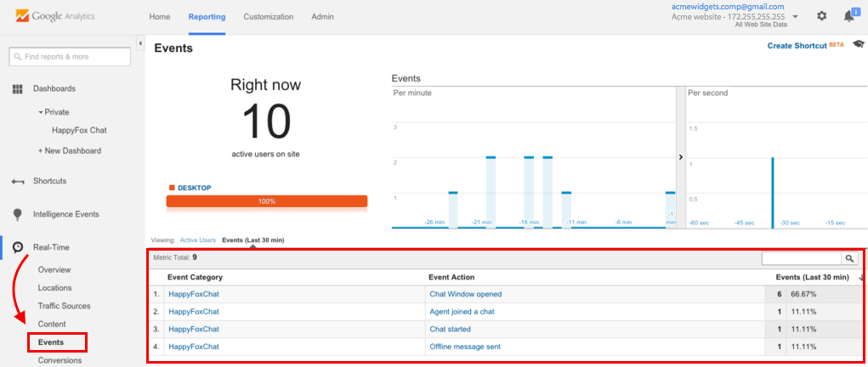Click the Dashboards grid icon
This screenshot has height=367, width=868.
[x=17, y=88]
